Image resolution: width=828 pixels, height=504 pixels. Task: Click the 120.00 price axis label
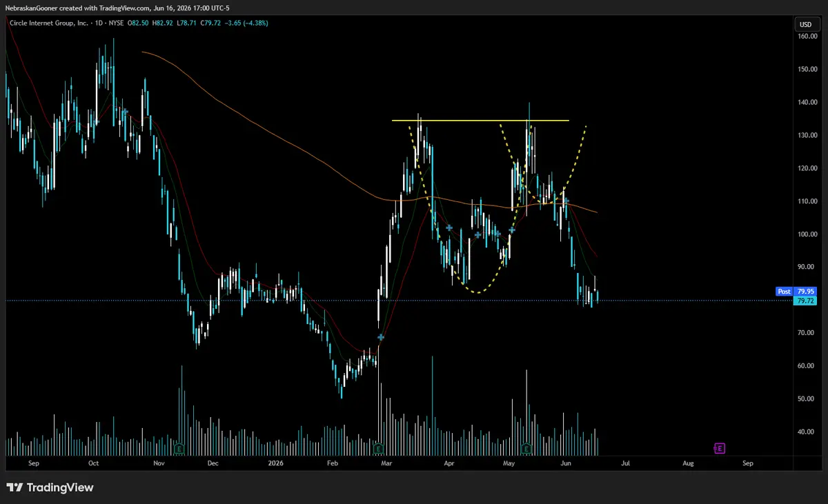tap(807, 168)
